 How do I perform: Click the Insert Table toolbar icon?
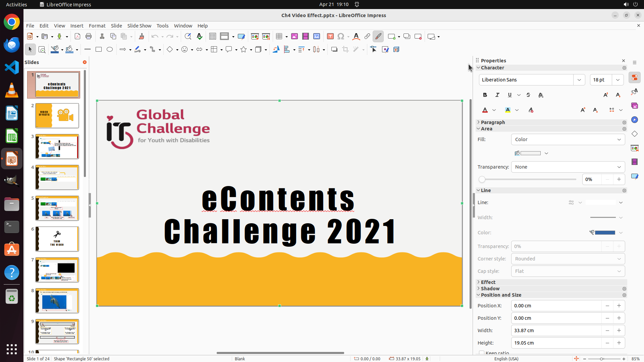[x=279, y=37]
